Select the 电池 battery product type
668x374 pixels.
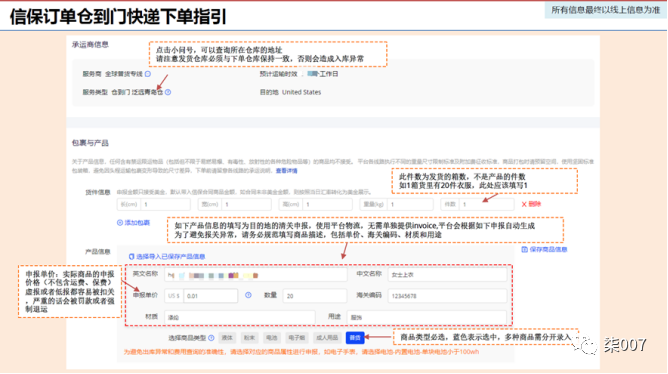[x=271, y=338]
